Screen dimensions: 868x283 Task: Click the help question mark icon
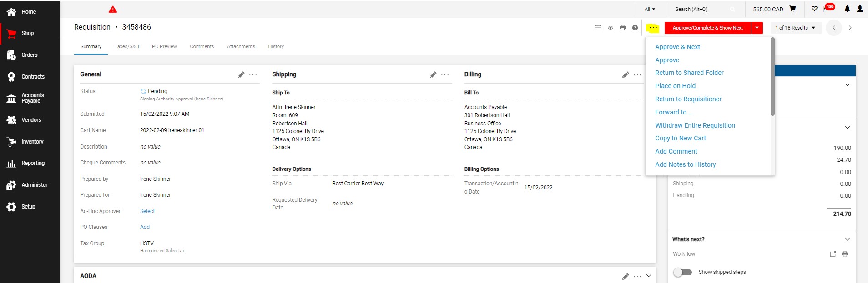click(x=635, y=28)
